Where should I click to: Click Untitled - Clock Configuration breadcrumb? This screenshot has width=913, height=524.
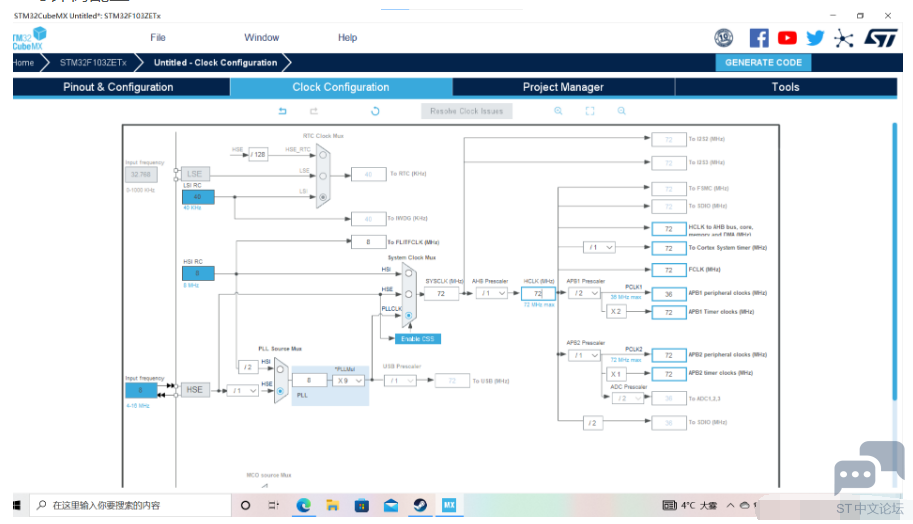pyautogui.click(x=215, y=62)
